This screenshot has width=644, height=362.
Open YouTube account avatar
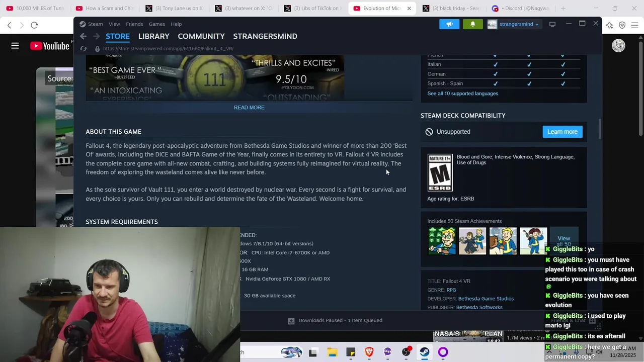618,46
